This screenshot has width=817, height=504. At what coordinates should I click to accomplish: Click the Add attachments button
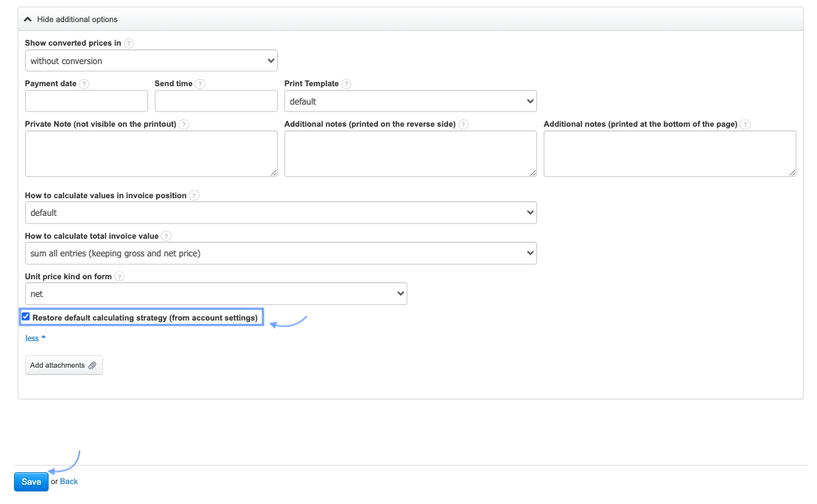[63, 365]
